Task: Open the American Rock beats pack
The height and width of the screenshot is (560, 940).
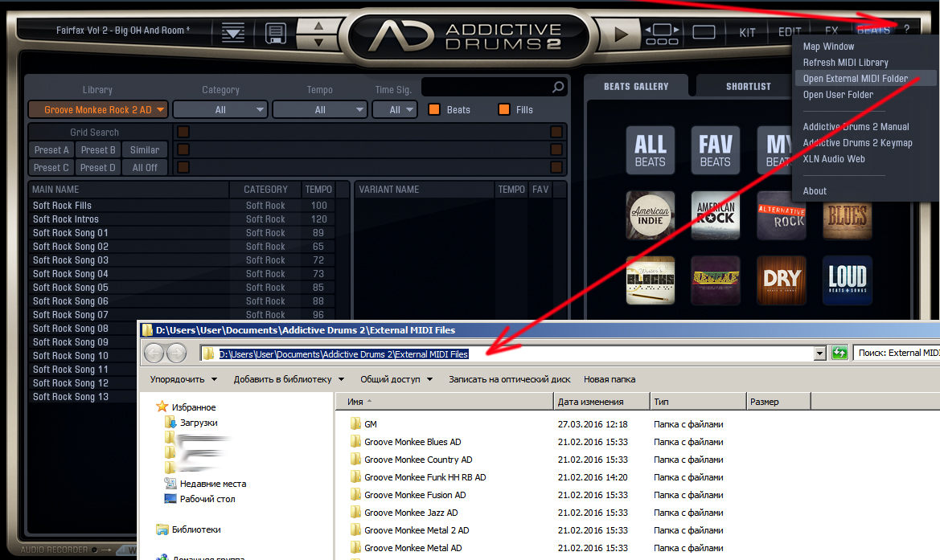Action: pyautogui.click(x=715, y=215)
